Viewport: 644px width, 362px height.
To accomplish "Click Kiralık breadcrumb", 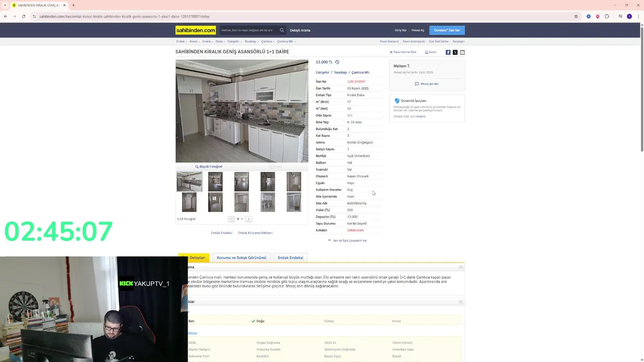I will (206, 41).
